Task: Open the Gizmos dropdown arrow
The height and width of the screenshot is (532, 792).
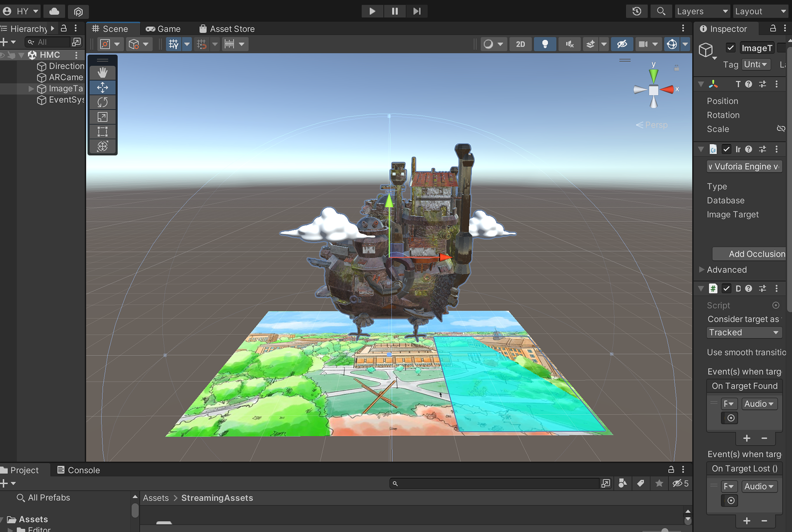Action: [x=685, y=44]
